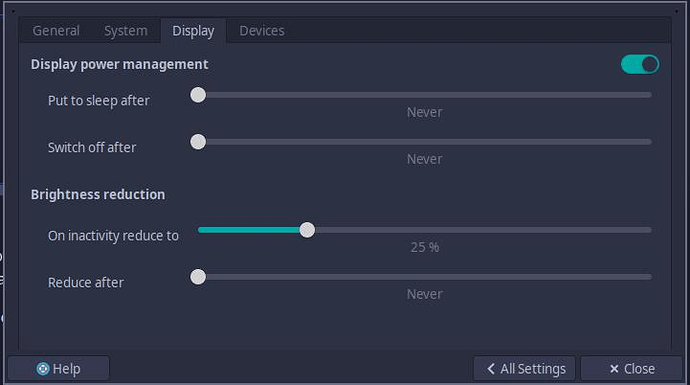Click the X icon on Close button
The width and height of the screenshot is (690, 385).
click(x=614, y=369)
